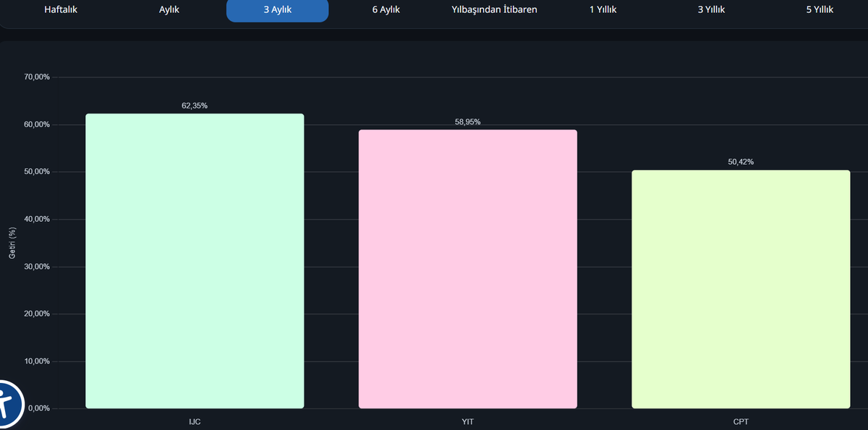Image resolution: width=868 pixels, height=430 pixels.
Task: Click the 30,00% axis tick label
Action: 36,267
